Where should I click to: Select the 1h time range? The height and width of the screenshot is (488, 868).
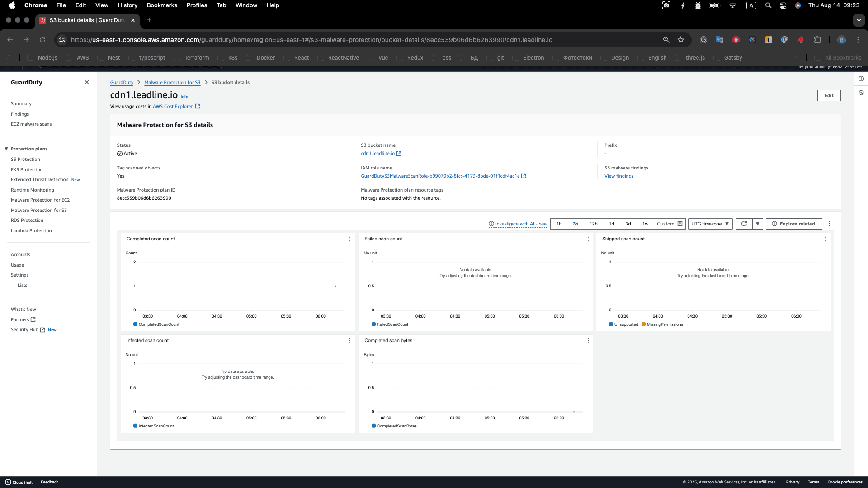(559, 224)
